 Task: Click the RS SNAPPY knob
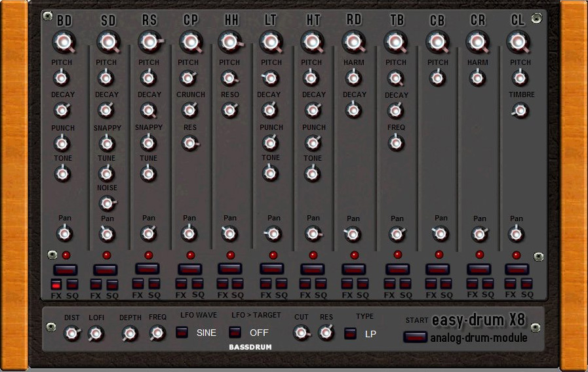click(148, 143)
